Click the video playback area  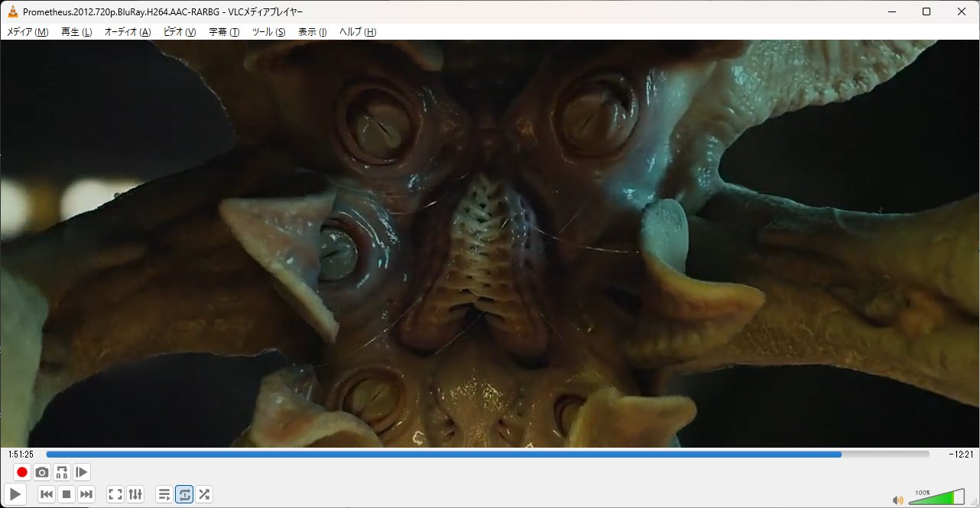[x=489, y=243]
